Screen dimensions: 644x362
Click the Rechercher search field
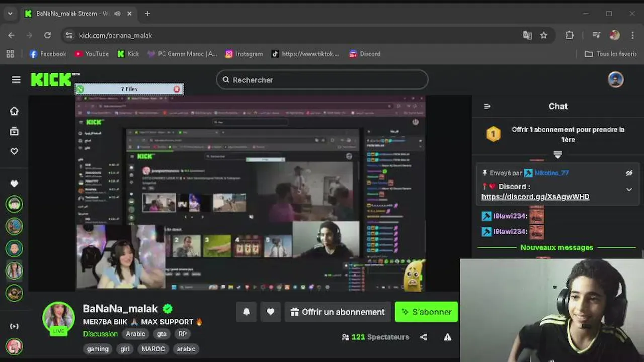coord(322,80)
